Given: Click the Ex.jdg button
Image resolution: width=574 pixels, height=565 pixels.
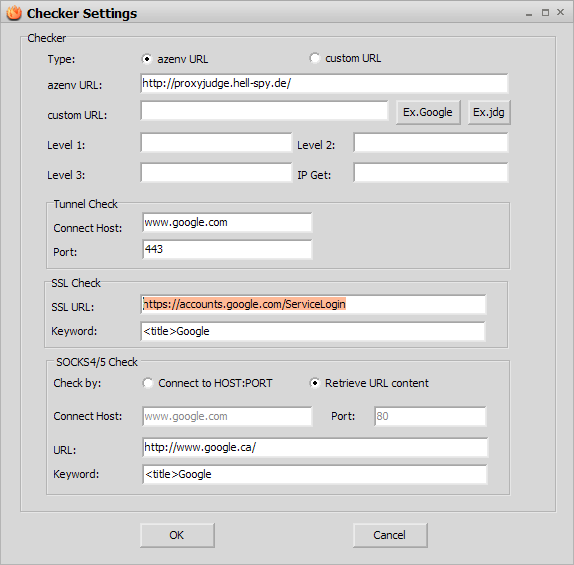Looking at the screenshot, I should (x=489, y=112).
